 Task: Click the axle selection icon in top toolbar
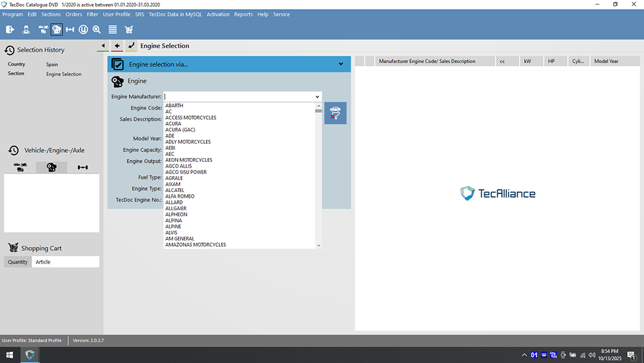[x=70, y=29]
